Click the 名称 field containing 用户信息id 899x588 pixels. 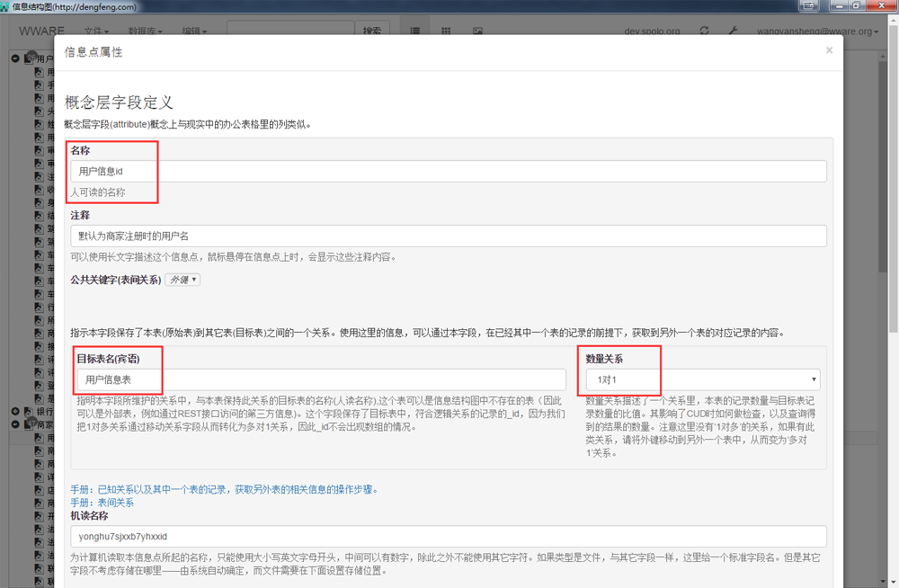(449, 171)
